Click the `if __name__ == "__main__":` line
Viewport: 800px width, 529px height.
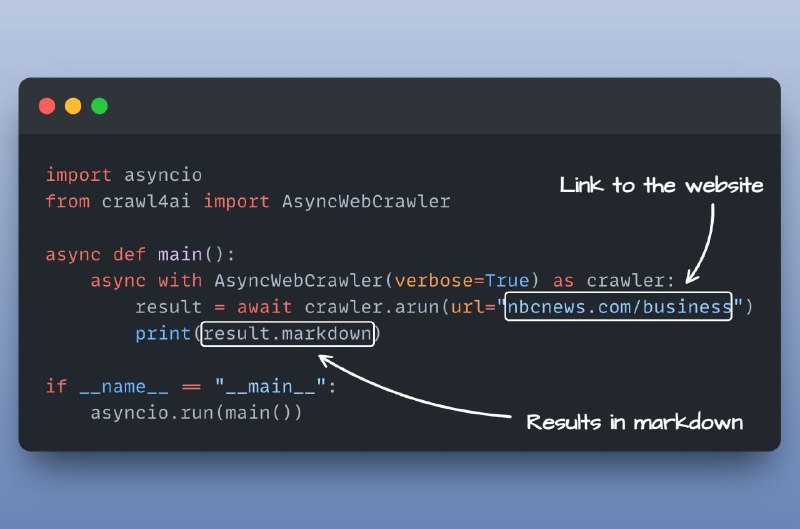point(191,386)
